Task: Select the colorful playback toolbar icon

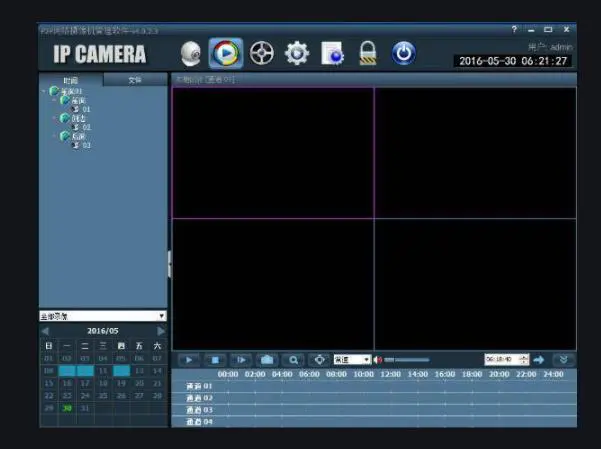Action: pos(226,53)
